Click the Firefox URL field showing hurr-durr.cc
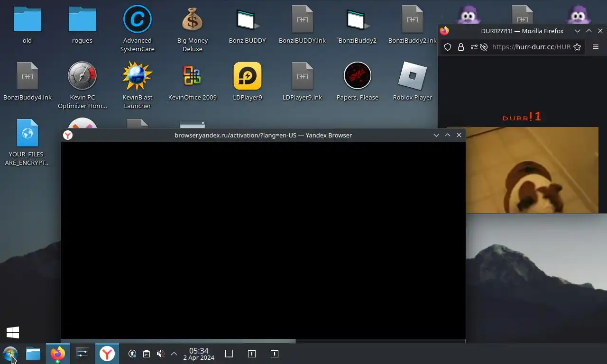 [x=531, y=47]
